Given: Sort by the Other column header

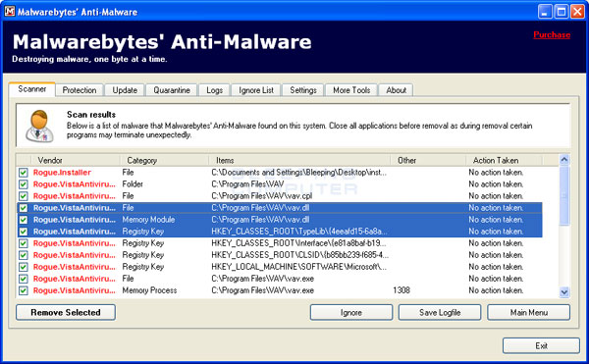Looking at the screenshot, I should tap(428, 161).
